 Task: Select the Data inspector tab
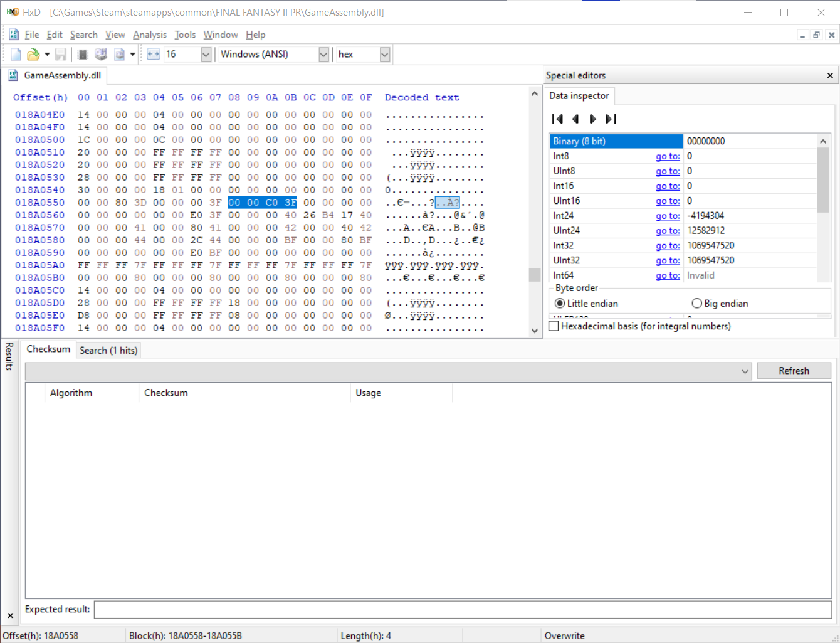click(579, 96)
